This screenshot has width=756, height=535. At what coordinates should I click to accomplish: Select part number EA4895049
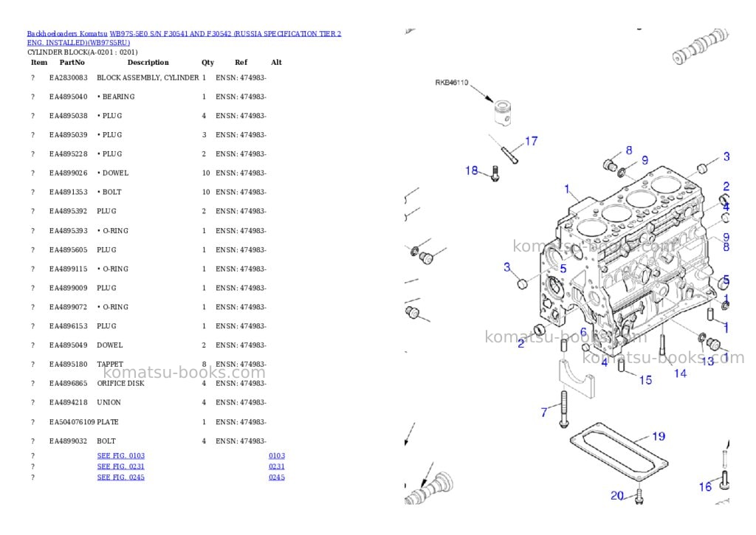coord(69,345)
